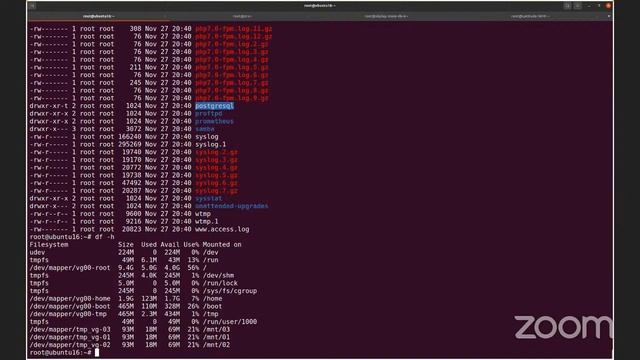Click the 47492 file size value
This screenshot has height=360, width=640.
131,183
